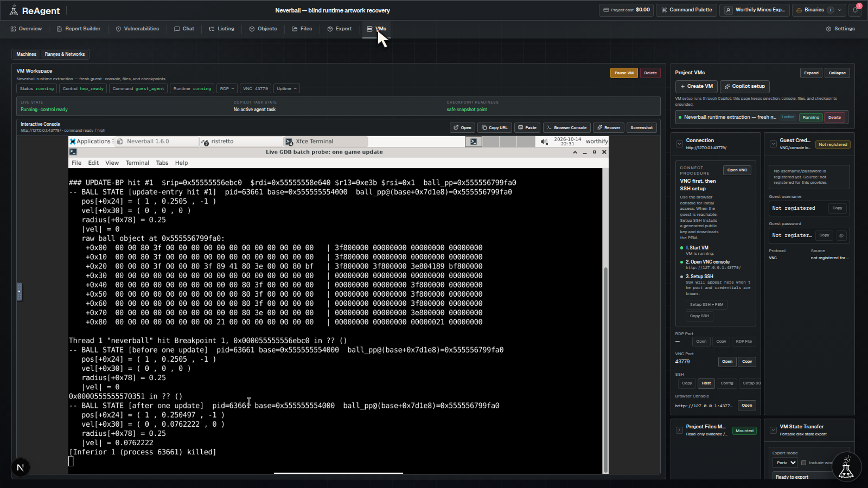Select the SSH Host option

706,383
